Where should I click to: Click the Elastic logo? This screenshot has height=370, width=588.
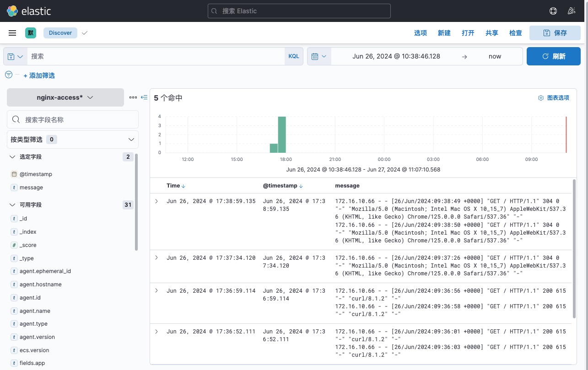(29, 11)
